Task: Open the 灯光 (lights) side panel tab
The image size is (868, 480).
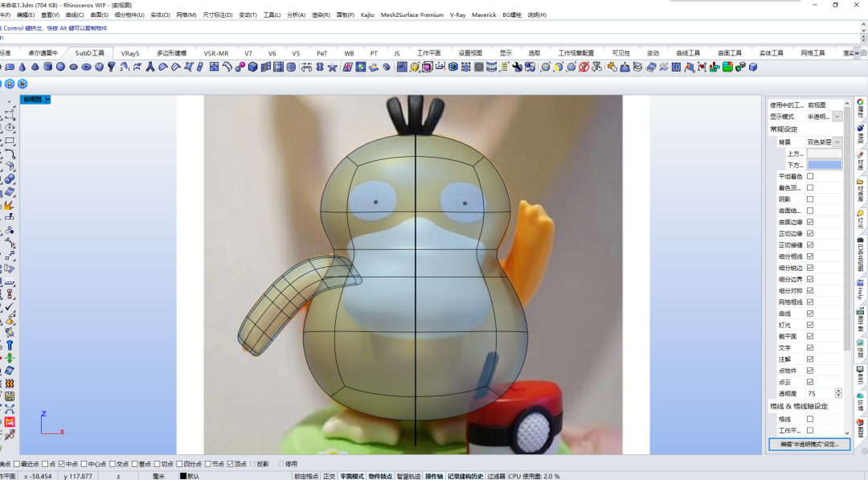Action: (x=860, y=219)
